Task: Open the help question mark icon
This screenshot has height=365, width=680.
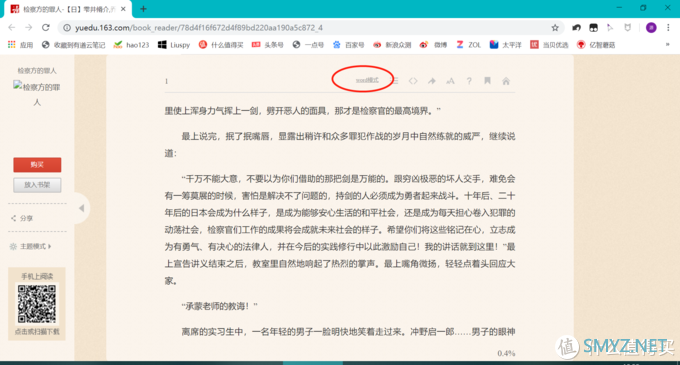Action: [x=469, y=81]
